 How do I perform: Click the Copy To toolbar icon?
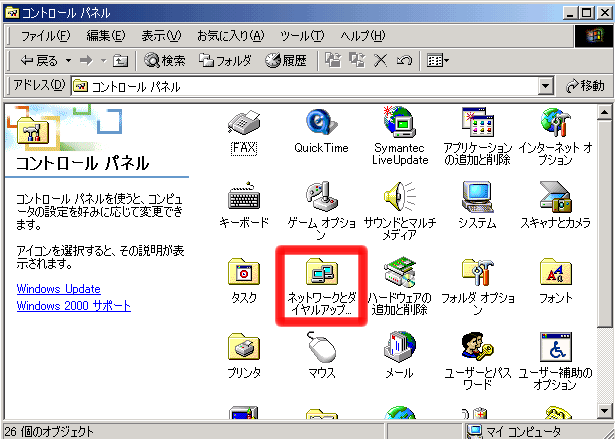click(357, 60)
